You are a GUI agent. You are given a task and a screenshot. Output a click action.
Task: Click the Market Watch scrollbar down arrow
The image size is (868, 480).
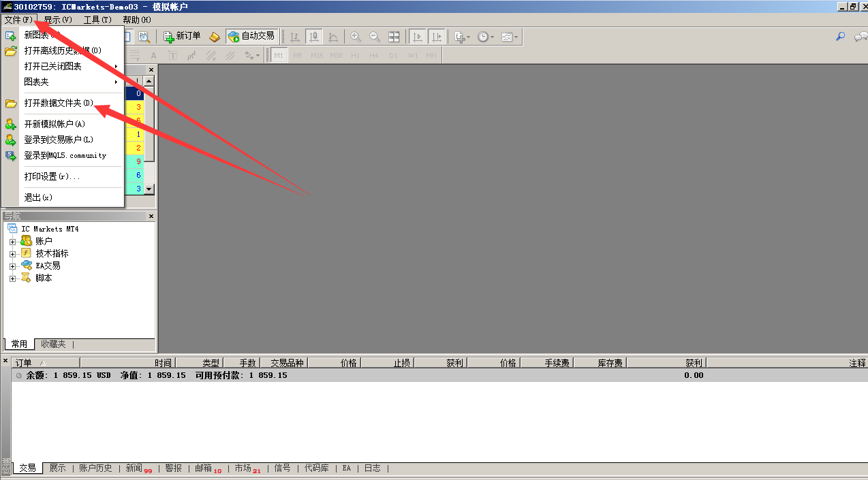coord(149,189)
